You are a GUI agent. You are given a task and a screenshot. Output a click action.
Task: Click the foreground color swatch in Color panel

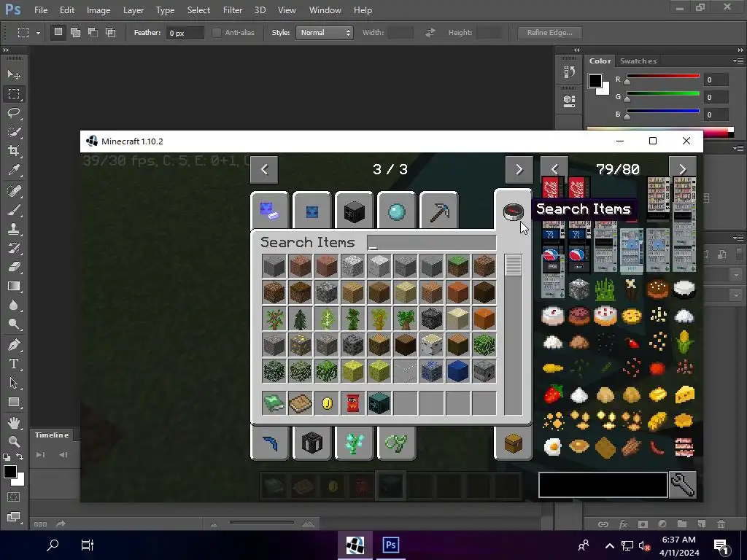click(595, 81)
